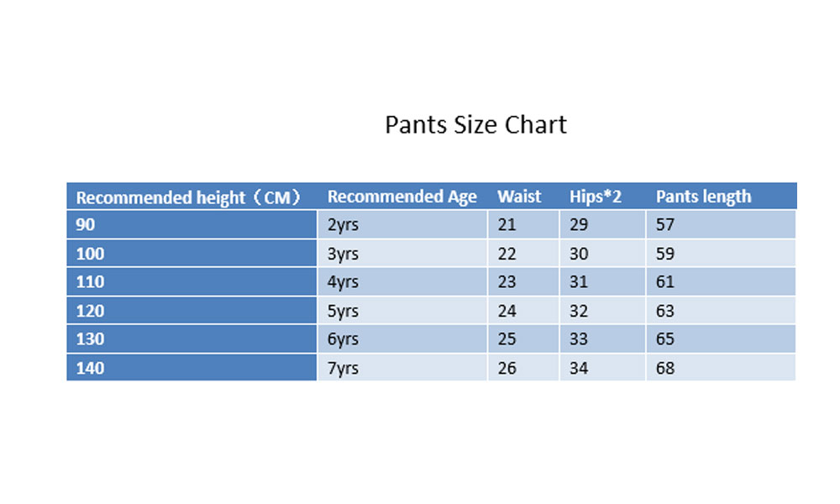
Task: Click hips value 30
Action: pyautogui.click(x=579, y=254)
